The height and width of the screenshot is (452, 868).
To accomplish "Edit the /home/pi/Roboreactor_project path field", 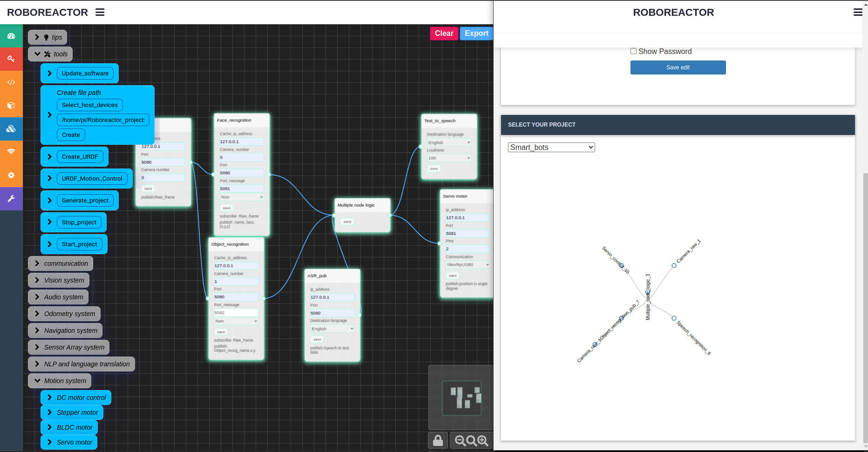I will pyautogui.click(x=103, y=120).
